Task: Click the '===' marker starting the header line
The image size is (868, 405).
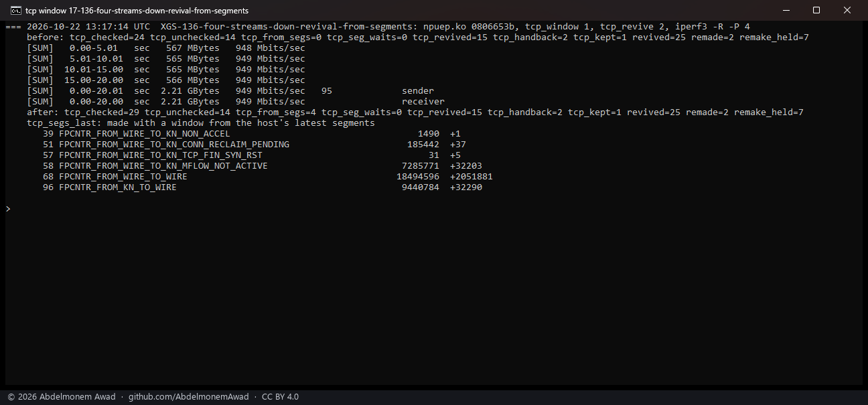Action: tap(13, 27)
